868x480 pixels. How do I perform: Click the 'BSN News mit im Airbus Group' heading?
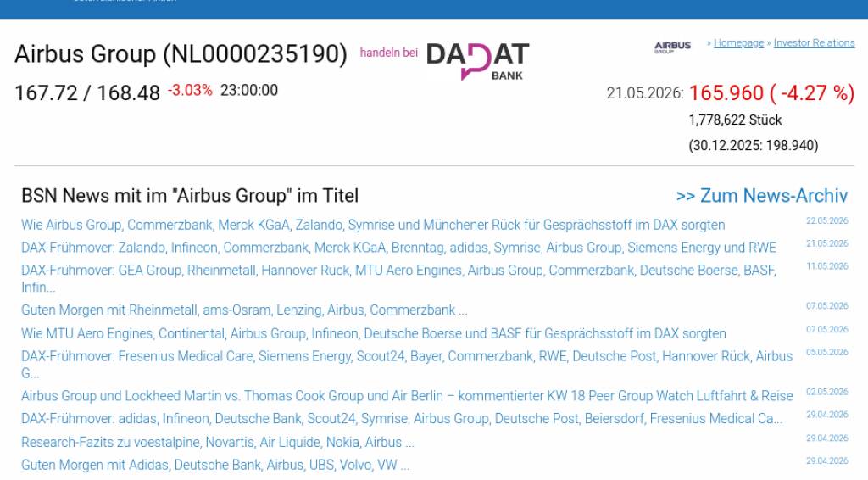190,196
